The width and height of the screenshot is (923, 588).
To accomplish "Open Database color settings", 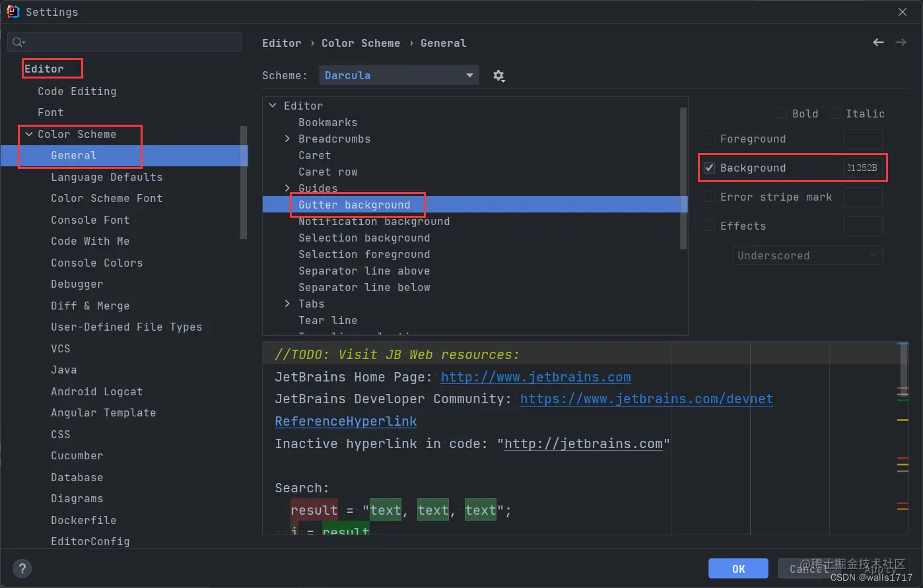I will pos(77,477).
